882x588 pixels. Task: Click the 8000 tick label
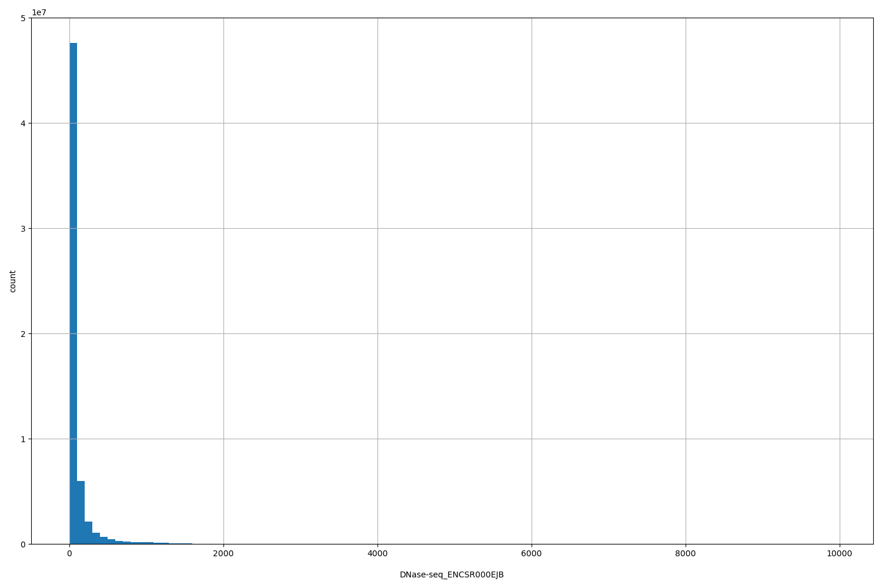click(686, 553)
